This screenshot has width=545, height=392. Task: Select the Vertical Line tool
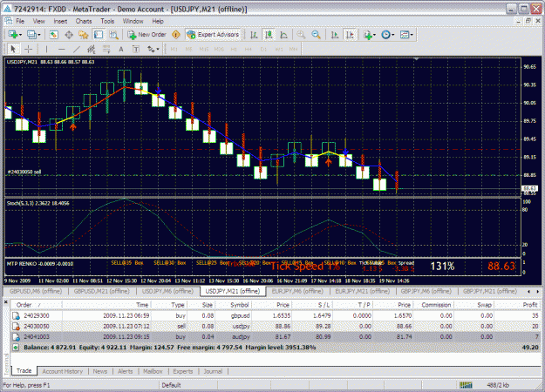click(46, 50)
